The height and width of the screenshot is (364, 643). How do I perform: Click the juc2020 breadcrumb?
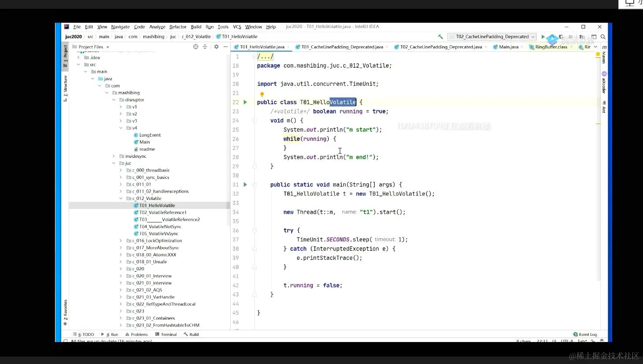(73, 37)
